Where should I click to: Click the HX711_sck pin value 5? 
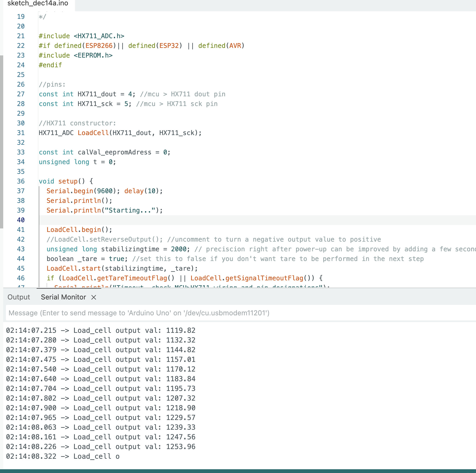[x=126, y=104]
